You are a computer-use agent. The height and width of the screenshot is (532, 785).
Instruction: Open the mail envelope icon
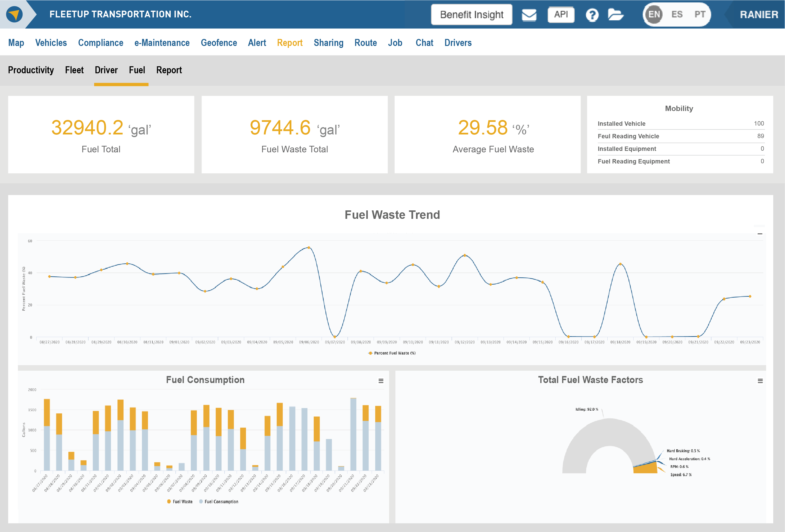point(529,15)
